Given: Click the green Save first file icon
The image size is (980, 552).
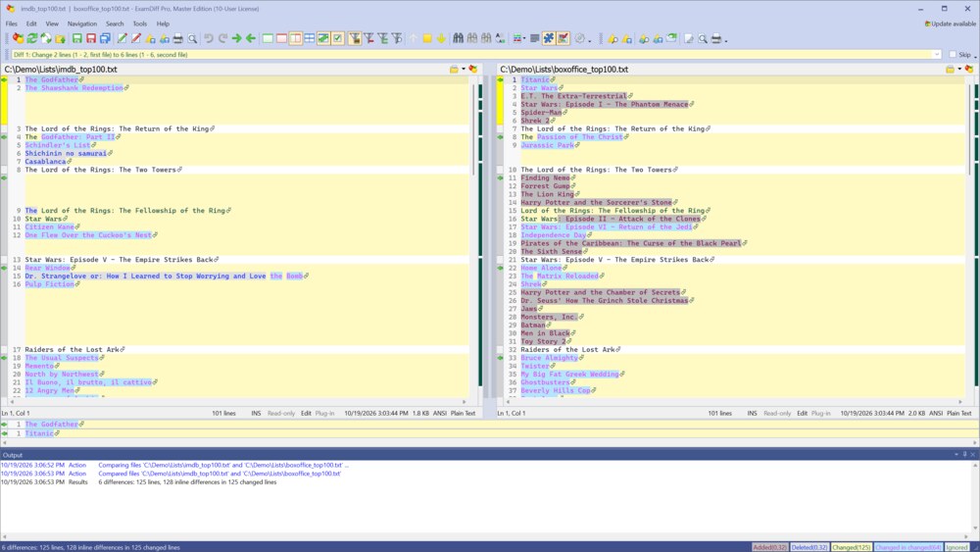Looking at the screenshot, I should (76, 39).
